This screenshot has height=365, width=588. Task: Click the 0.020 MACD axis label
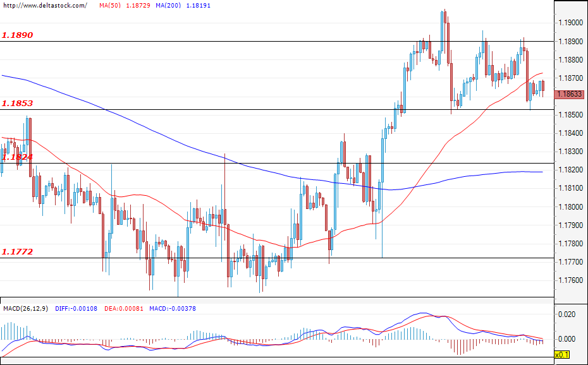point(567,314)
